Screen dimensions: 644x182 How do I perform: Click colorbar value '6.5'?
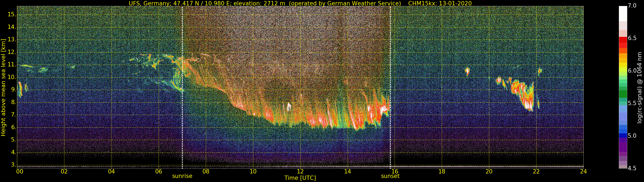point(632,38)
